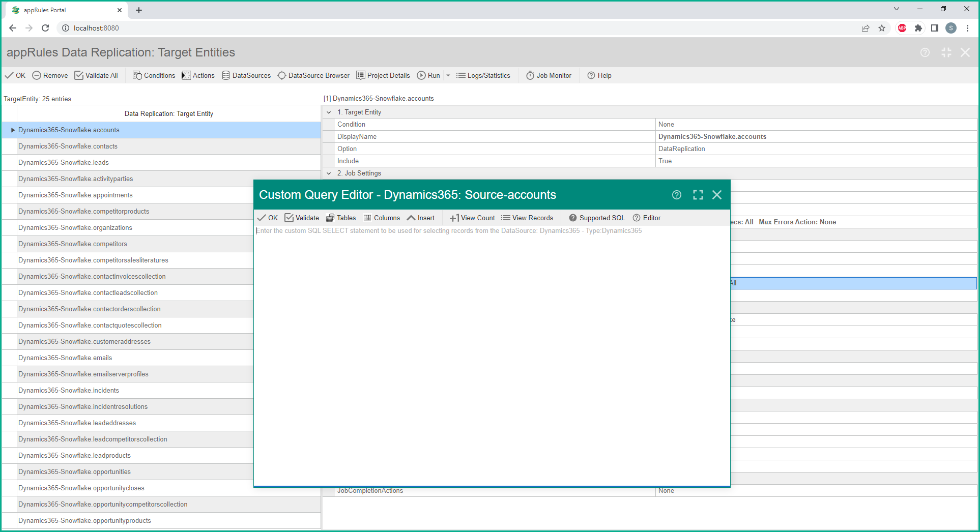Open Project Details
The height and width of the screenshot is (532, 980).
[383, 75]
